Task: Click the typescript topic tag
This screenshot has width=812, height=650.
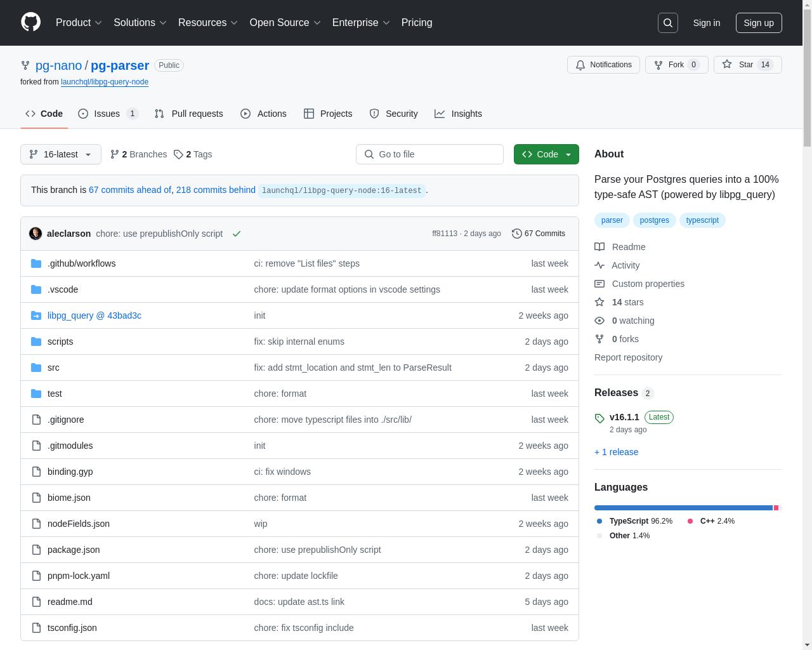Action: pos(702,220)
